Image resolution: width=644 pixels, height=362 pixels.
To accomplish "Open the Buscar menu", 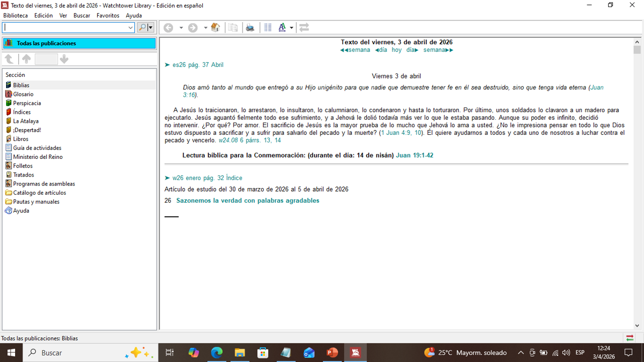I will pos(82,16).
